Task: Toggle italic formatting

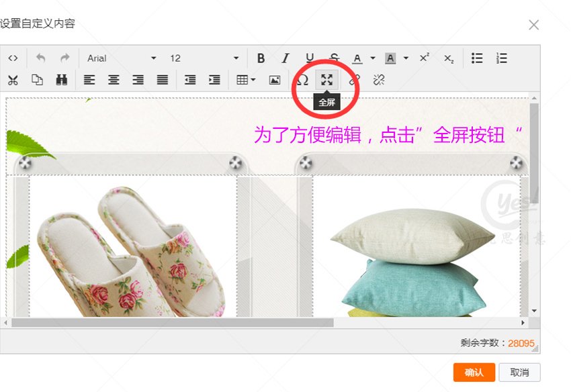Action: tap(285, 58)
